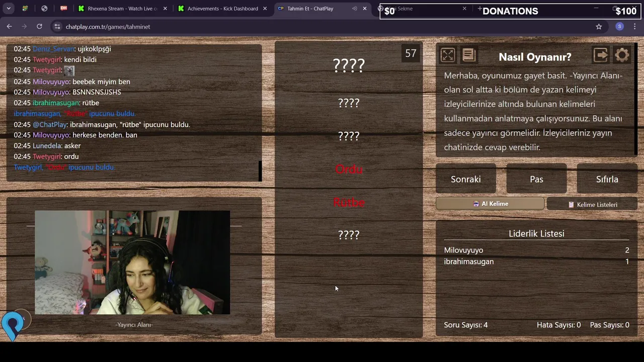This screenshot has height=362, width=644.
Task: Click the Pas button
Action: click(x=536, y=179)
